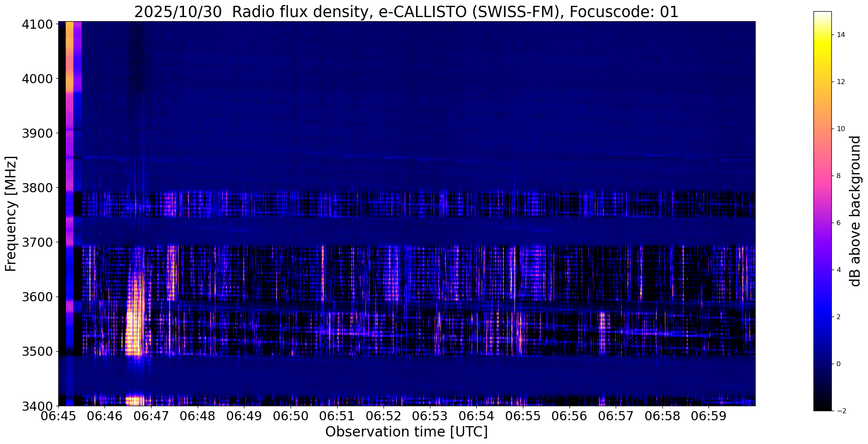Viewport: 868px width, 444px height.
Task: Click the 06:59 time tick label
Action: (x=709, y=416)
